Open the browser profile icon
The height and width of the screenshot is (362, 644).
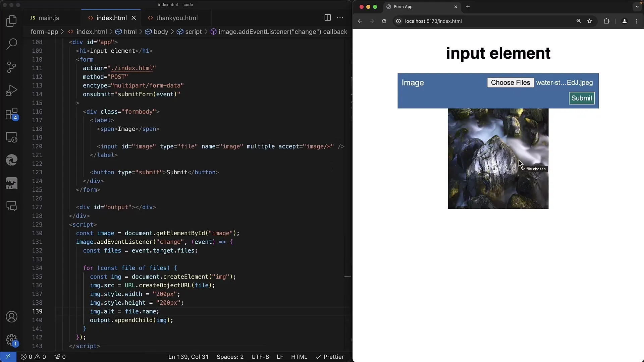(624, 21)
